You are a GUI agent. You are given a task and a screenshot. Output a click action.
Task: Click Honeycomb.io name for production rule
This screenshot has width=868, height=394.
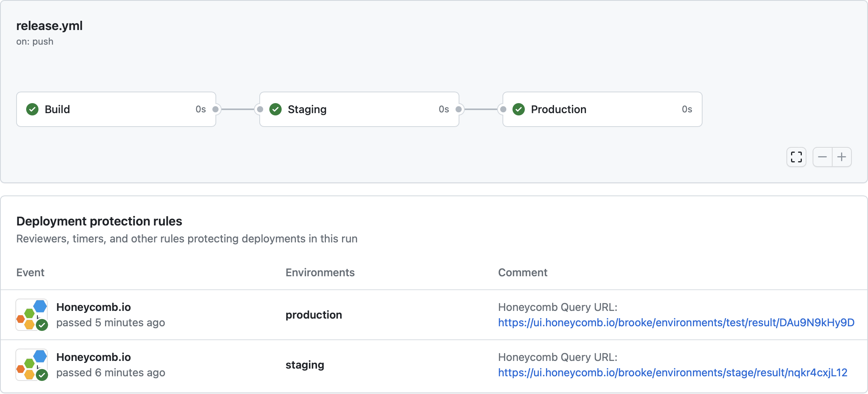click(93, 307)
